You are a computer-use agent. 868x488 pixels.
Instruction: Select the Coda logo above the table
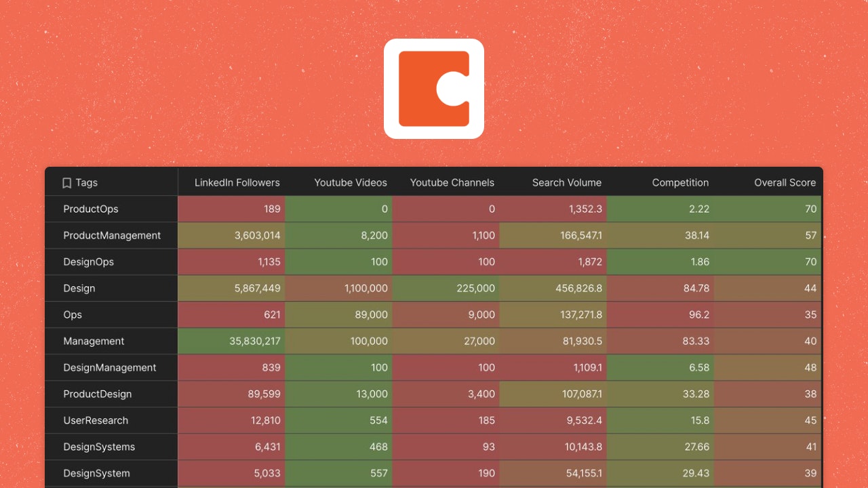(x=434, y=88)
